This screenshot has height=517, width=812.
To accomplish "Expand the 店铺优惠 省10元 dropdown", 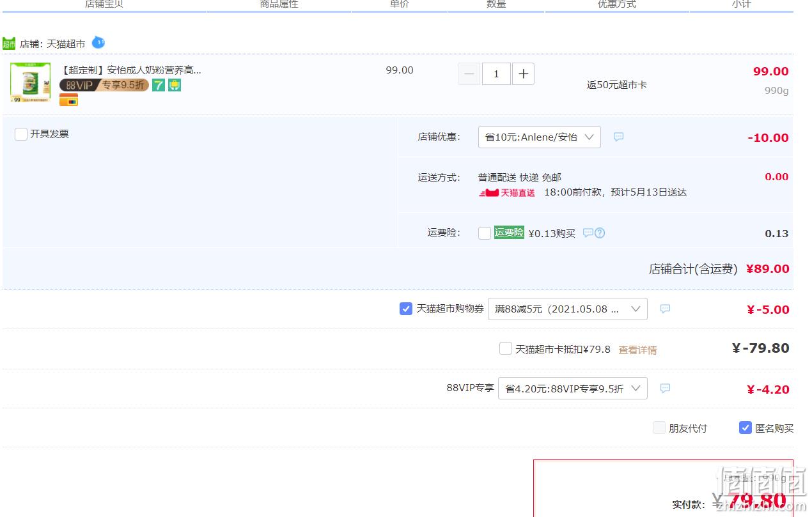I will [540, 137].
